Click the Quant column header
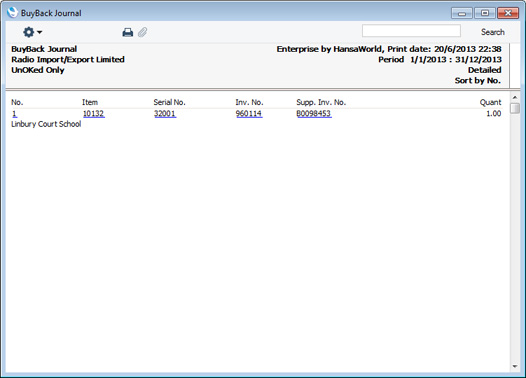The image size is (526, 378). pos(490,102)
